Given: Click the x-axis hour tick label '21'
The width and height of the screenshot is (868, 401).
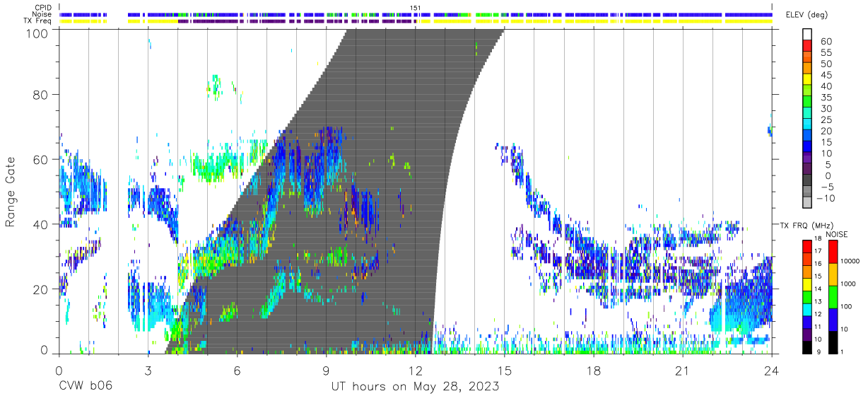Looking at the screenshot, I should click(683, 371).
